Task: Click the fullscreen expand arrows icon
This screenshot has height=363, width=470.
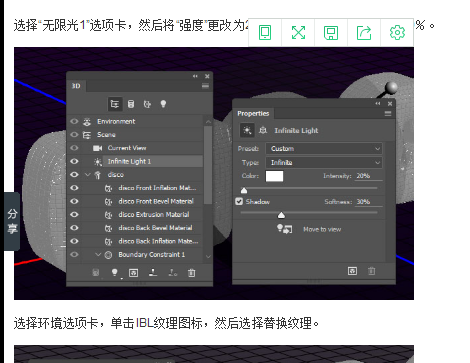Action: tap(298, 33)
